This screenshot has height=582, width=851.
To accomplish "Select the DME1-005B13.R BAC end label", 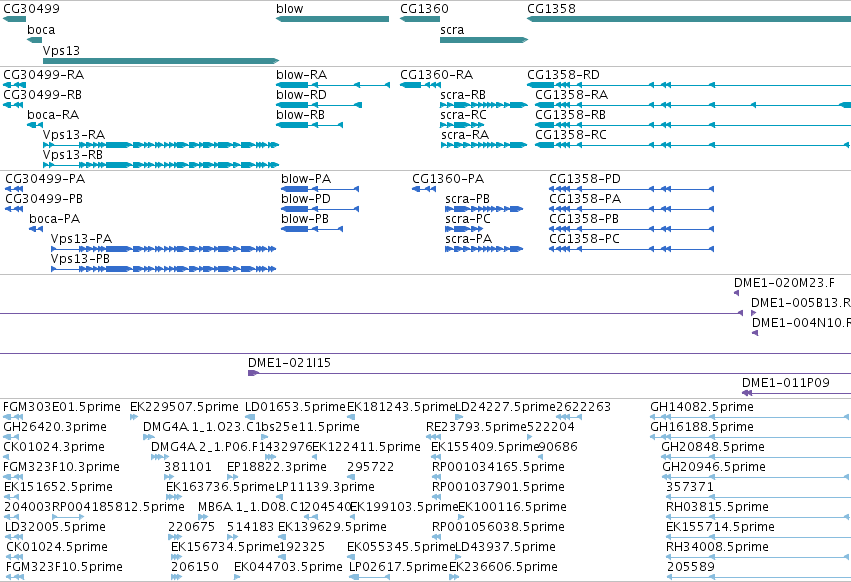I will 801,303.
